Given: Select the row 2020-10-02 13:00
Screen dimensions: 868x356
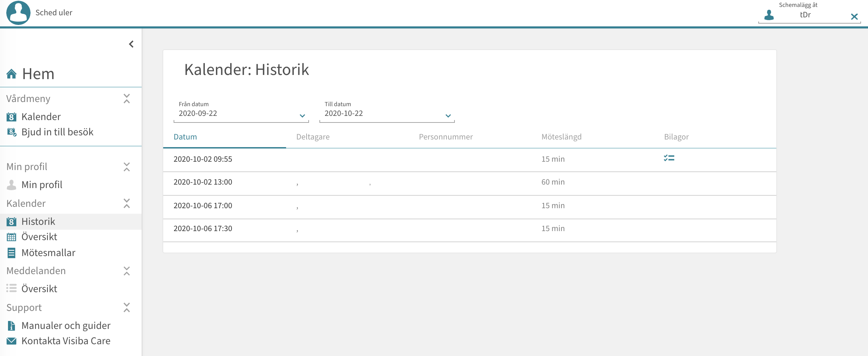Looking at the screenshot, I should pos(470,184).
